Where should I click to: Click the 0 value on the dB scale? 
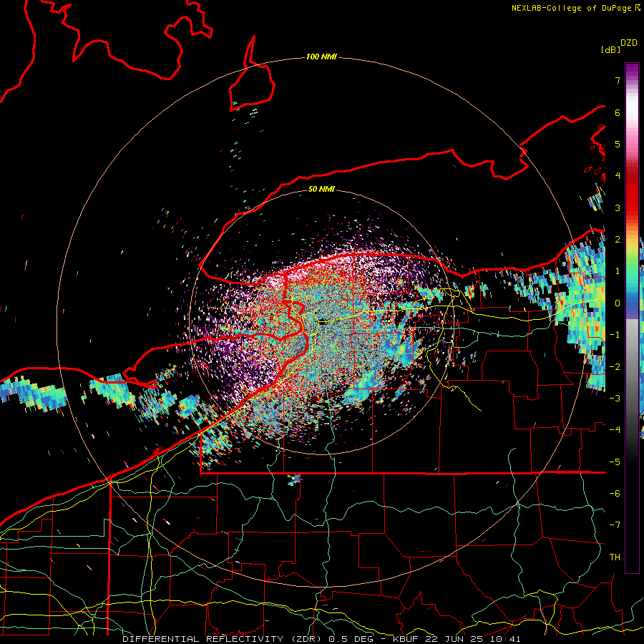[618, 303]
